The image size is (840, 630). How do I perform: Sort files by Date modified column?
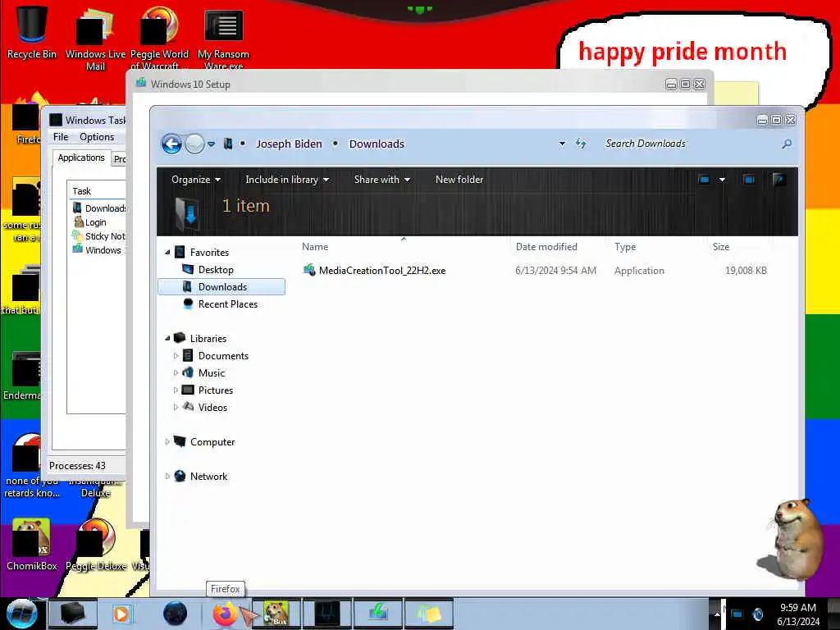click(x=546, y=246)
